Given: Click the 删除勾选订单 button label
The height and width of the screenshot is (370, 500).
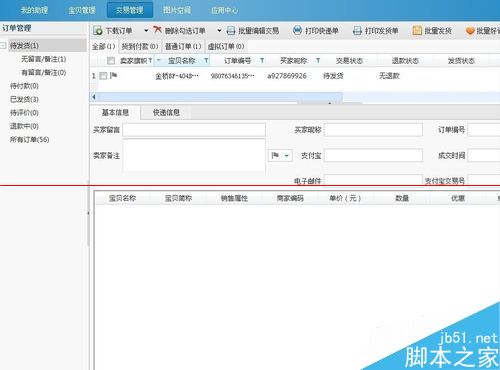Looking at the screenshot, I should click(x=185, y=31).
